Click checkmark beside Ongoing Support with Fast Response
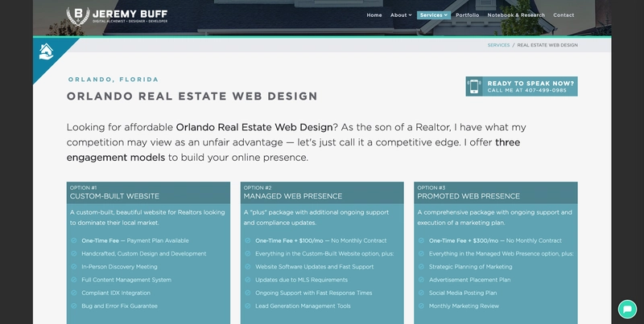 [x=248, y=293]
